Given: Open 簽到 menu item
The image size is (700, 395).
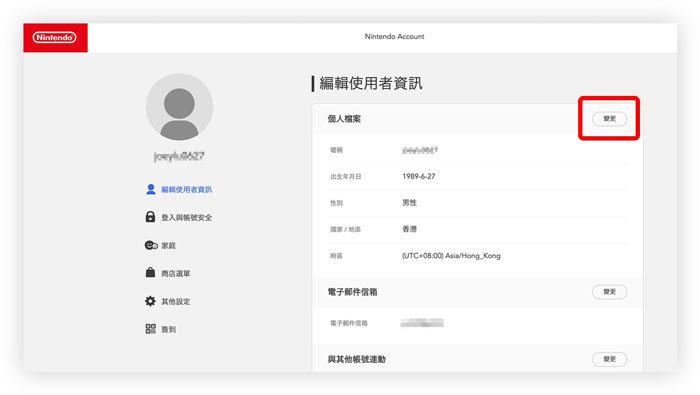Looking at the screenshot, I should (168, 329).
